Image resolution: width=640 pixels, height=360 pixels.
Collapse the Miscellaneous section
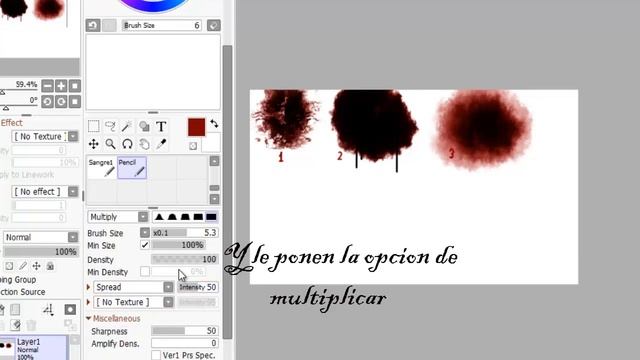[89, 318]
